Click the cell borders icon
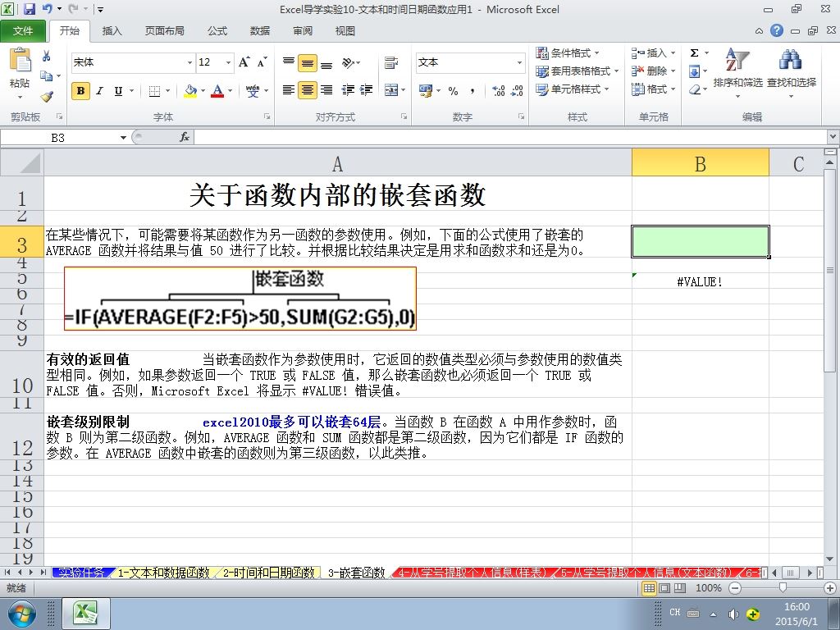Image resolution: width=840 pixels, height=630 pixels. pos(154,91)
